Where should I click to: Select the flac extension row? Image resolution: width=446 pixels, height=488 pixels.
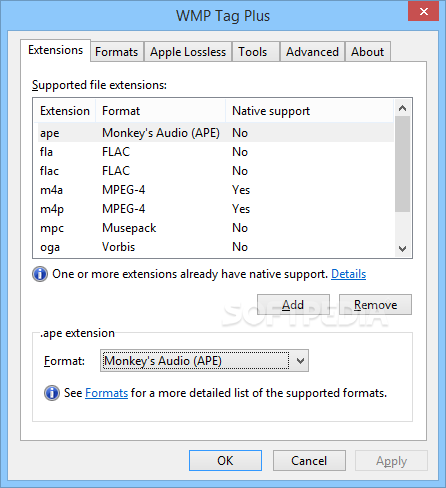[x=215, y=171]
